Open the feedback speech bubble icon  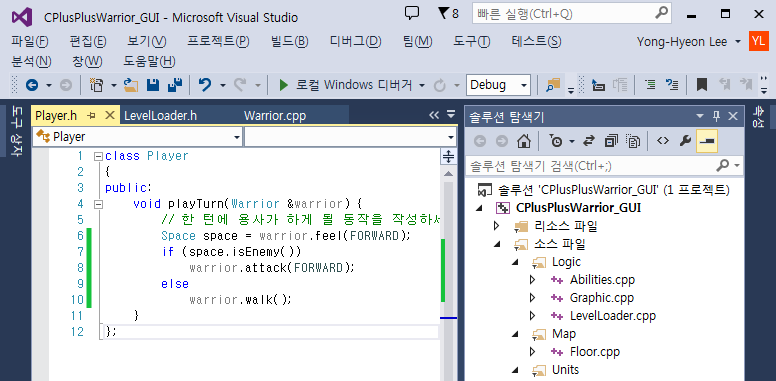[x=412, y=13]
